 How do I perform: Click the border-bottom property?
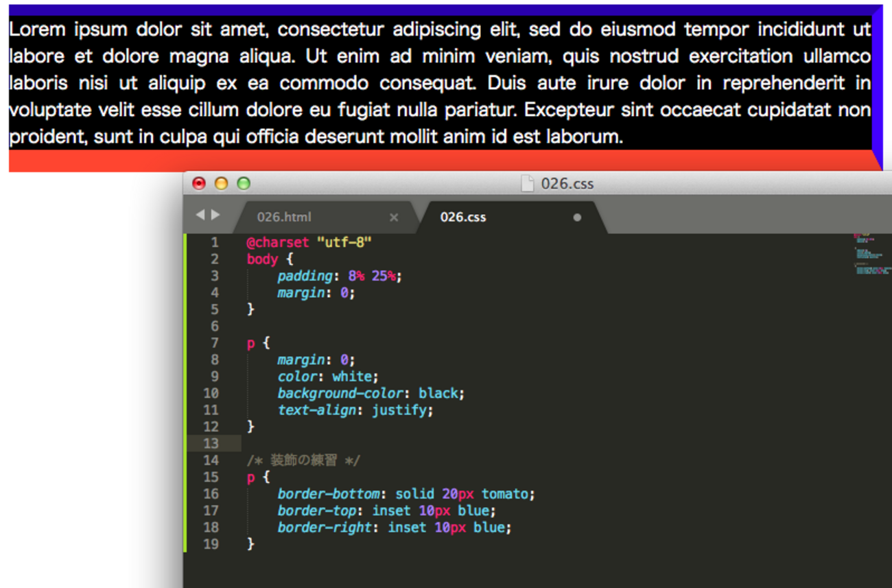point(329,494)
